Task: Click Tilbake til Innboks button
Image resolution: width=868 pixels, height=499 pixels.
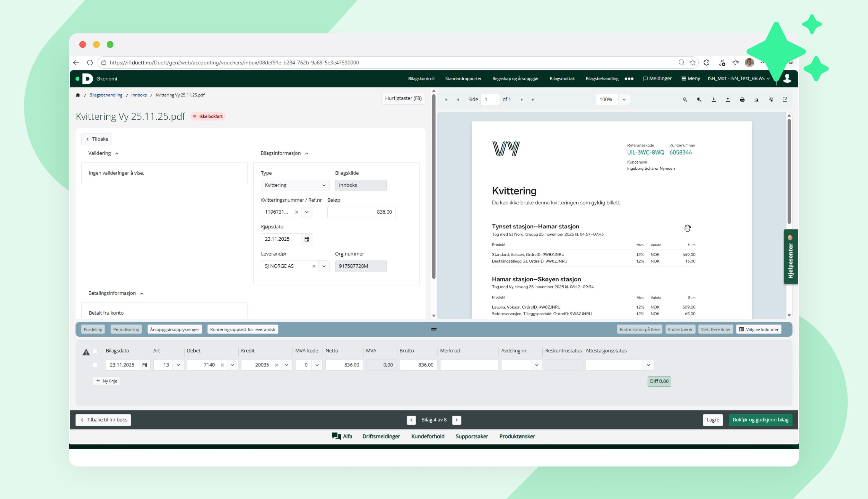Action: pyautogui.click(x=103, y=420)
